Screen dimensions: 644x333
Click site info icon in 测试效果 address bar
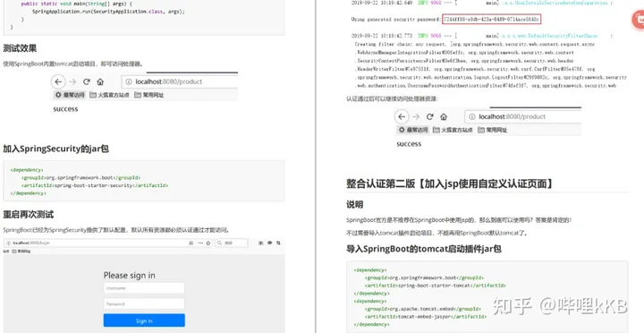point(129,81)
